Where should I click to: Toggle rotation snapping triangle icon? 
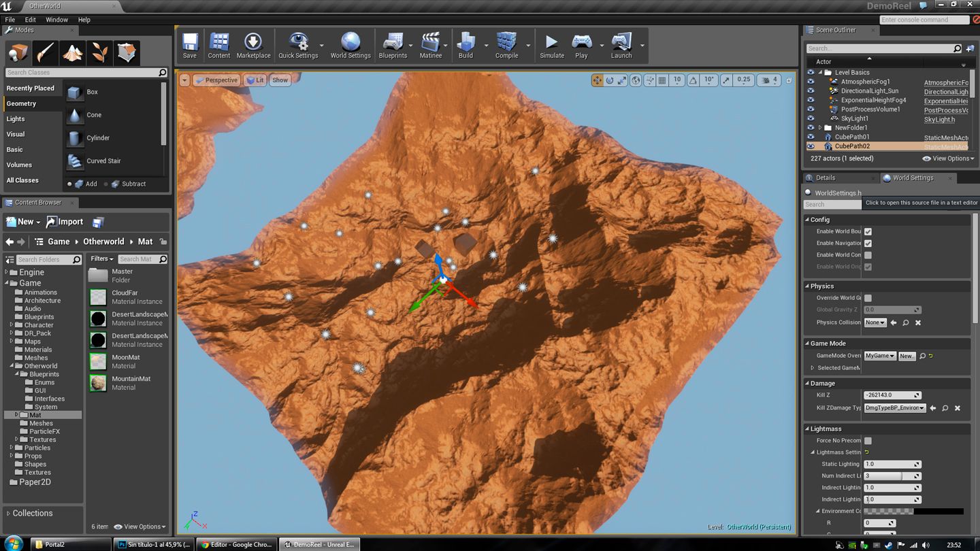693,80
